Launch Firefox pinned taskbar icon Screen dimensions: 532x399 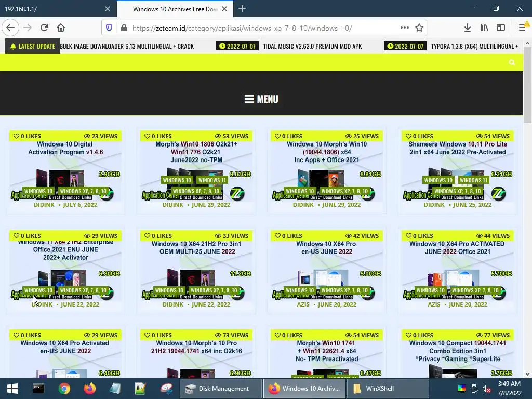(89, 389)
